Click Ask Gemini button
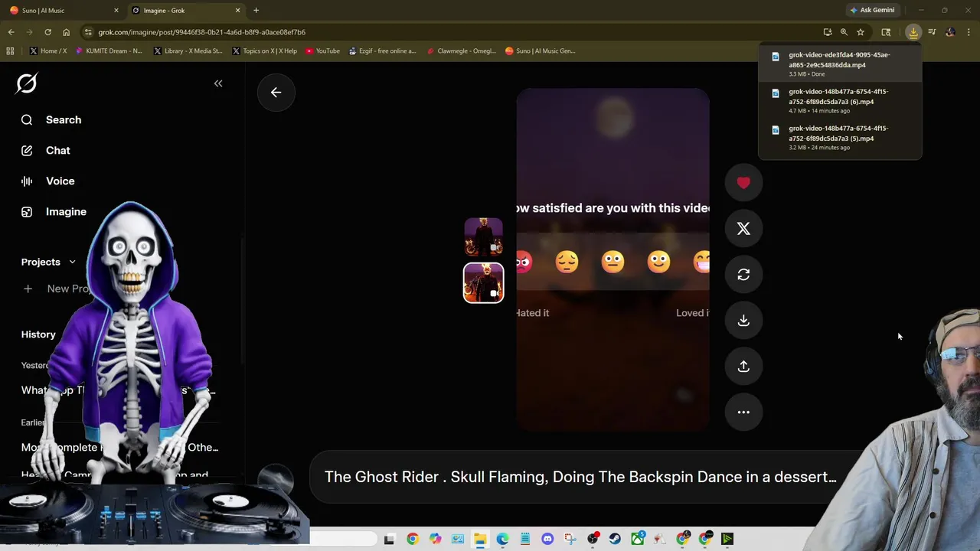980x551 pixels. point(872,10)
